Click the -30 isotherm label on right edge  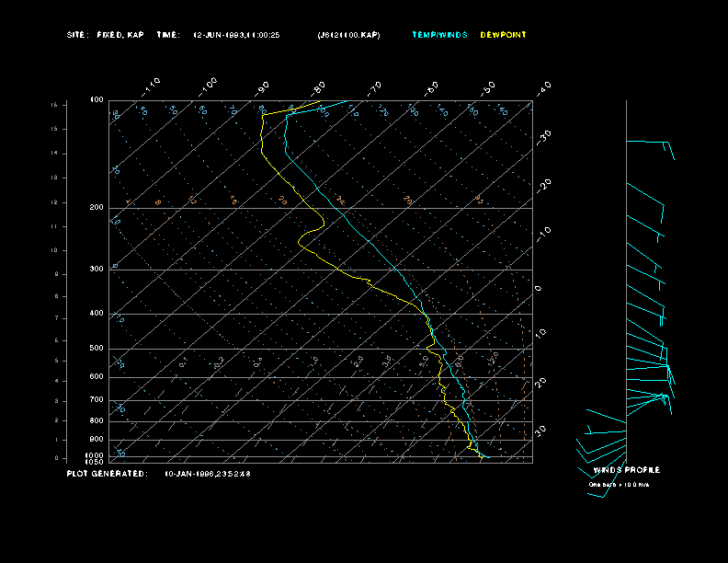coord(543,135)
